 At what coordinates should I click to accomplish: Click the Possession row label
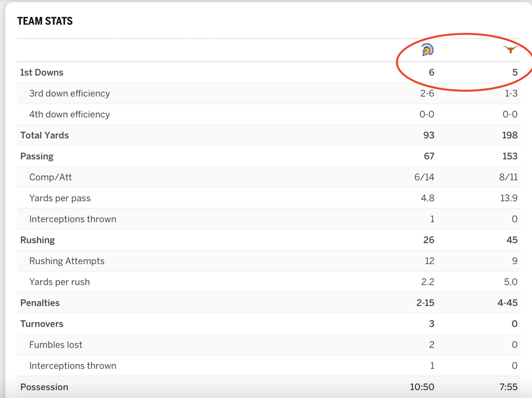coord(44,387)
